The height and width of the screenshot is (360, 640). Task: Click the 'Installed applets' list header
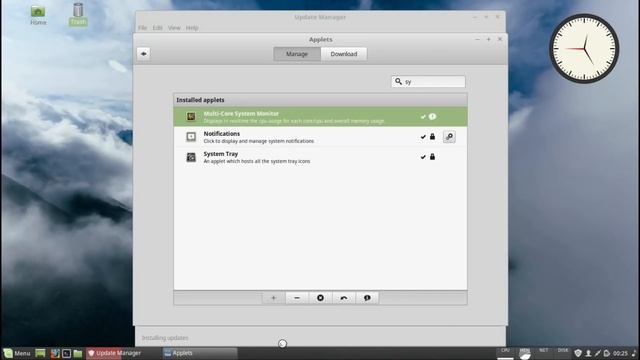click(320, 100)
